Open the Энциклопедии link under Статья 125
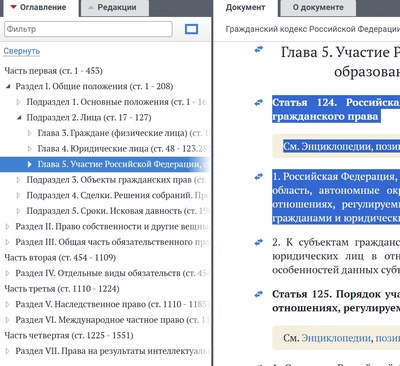 336,338
